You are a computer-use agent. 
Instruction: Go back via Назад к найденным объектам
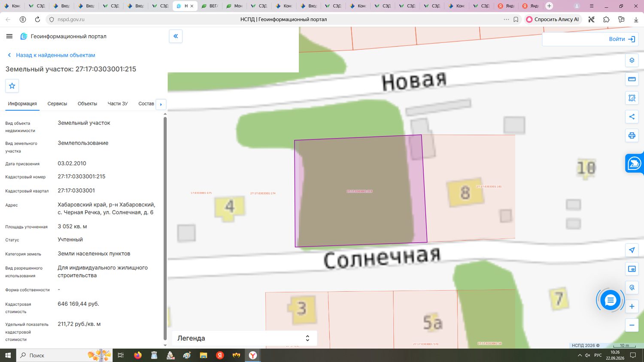[52, 55]
